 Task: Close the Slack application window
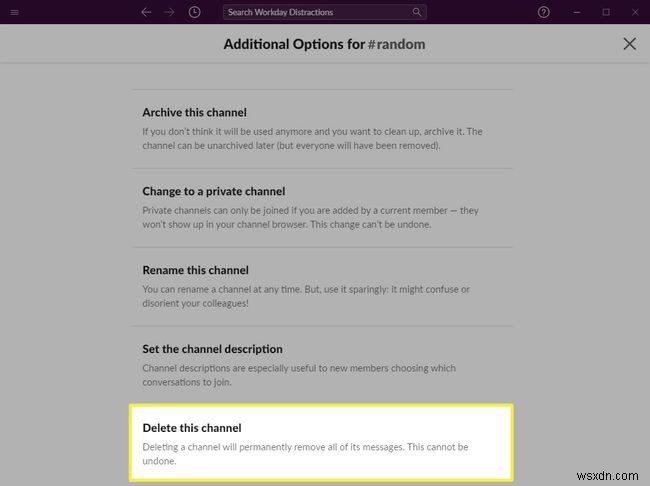click(x=633, y=12)
